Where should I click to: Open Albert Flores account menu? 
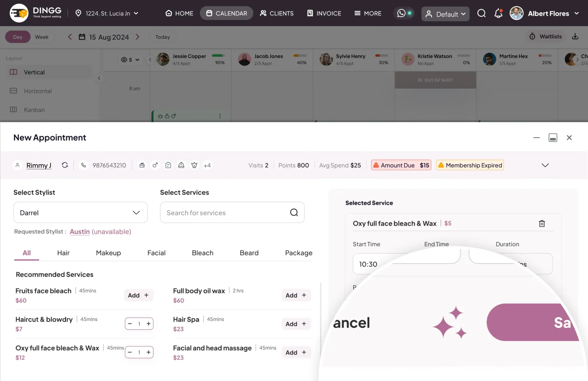545,13
